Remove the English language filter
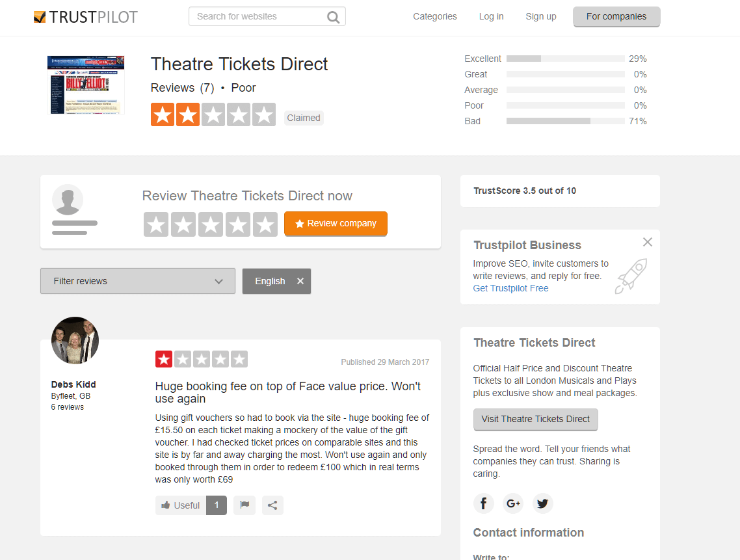The height and width of the screenshot is (560, 740). coord(300,281)
